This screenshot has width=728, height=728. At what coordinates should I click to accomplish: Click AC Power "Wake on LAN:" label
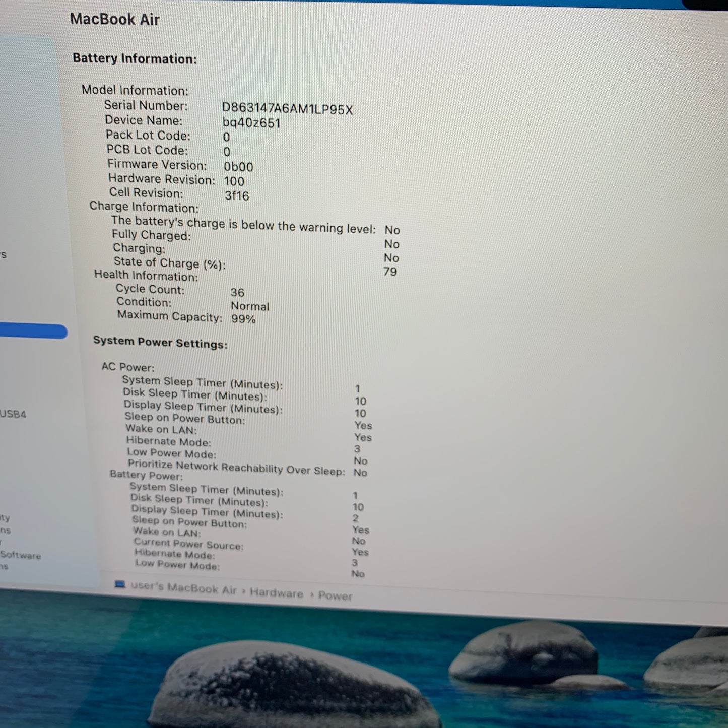click(x=161, y=429)
